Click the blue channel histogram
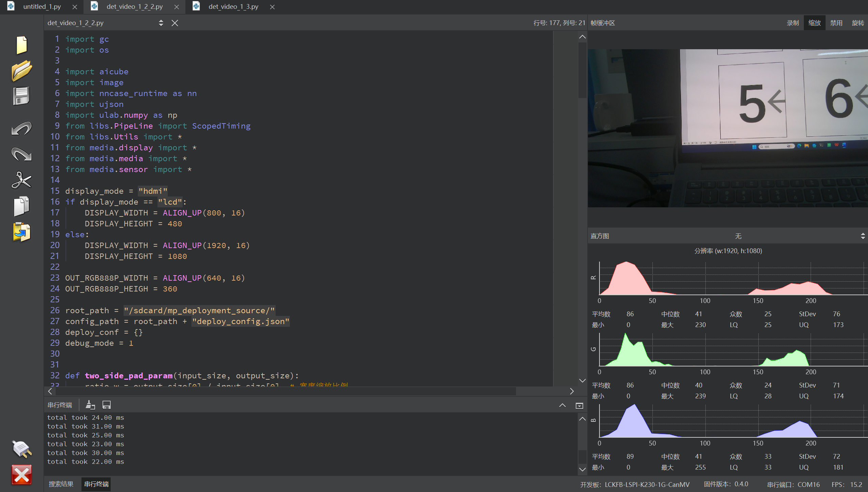Viewport: 868px width, 492px height. [x=733, y=421]
